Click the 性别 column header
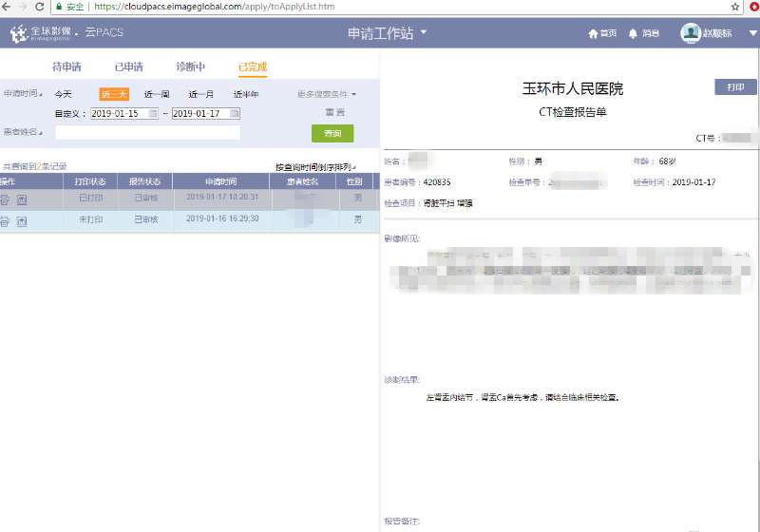The image size is (760, 532). click(354, 181)
